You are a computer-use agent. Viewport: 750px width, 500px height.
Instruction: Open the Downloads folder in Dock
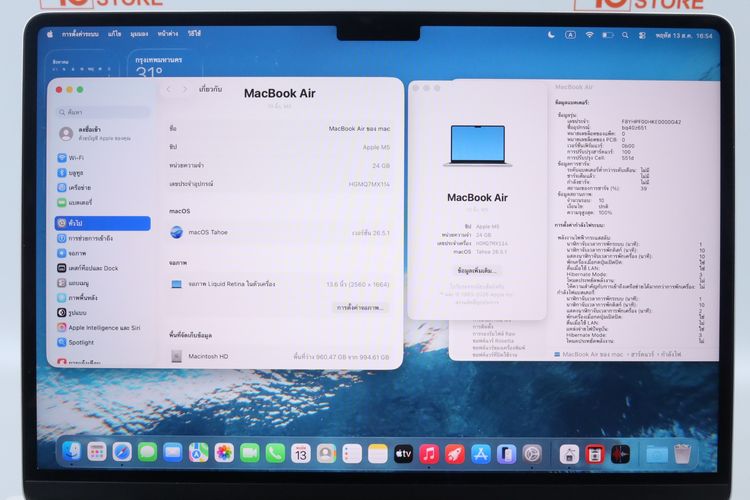pyautogui.click(x=657, y=455)
